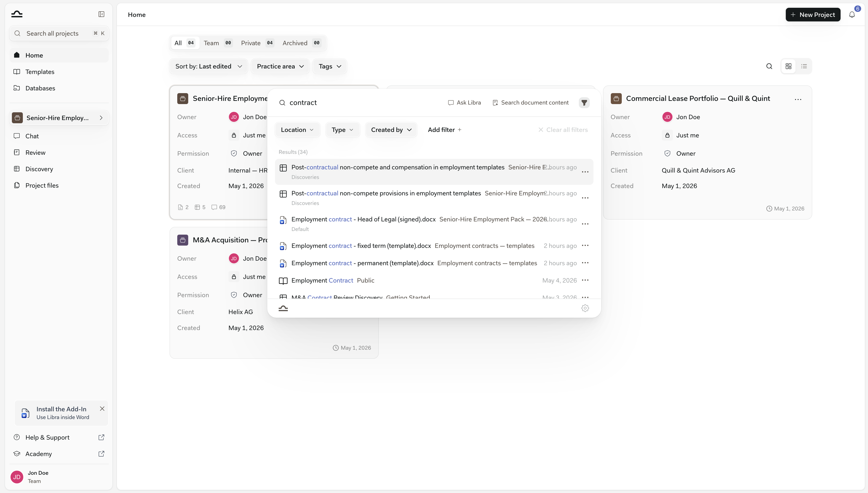Select the All tab
Image resolution: width=868 pixels, height=493 pixels.
click(185, 43)
